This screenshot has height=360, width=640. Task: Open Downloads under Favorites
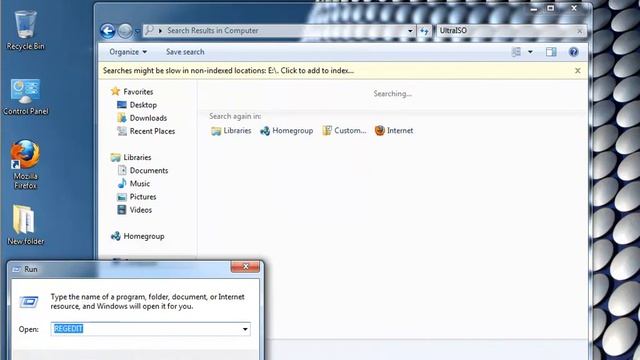[148, 118]
